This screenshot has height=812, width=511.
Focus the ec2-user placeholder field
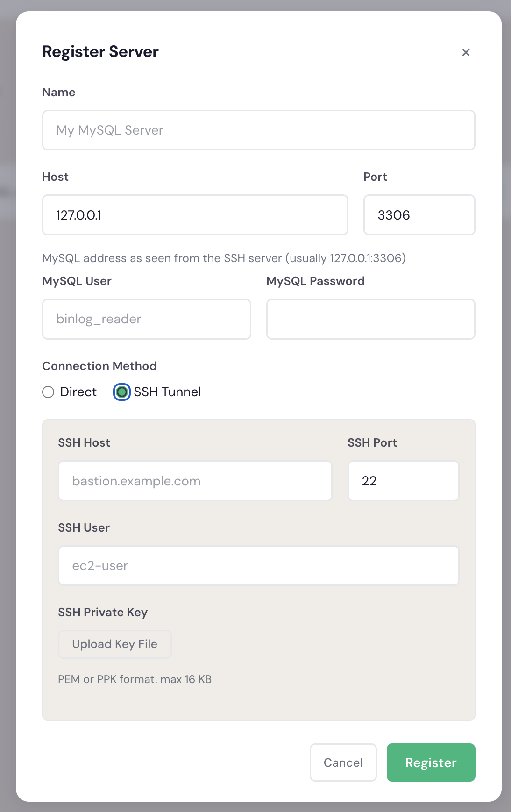[258, 565]
